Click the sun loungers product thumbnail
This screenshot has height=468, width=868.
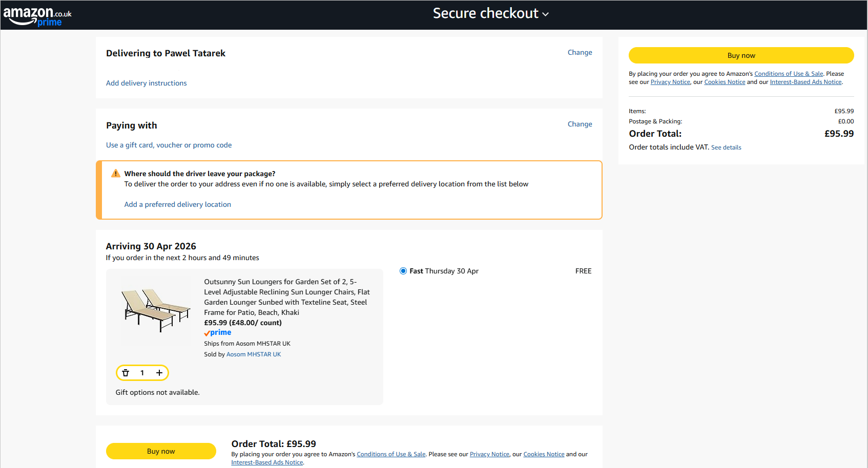(156, 311)
